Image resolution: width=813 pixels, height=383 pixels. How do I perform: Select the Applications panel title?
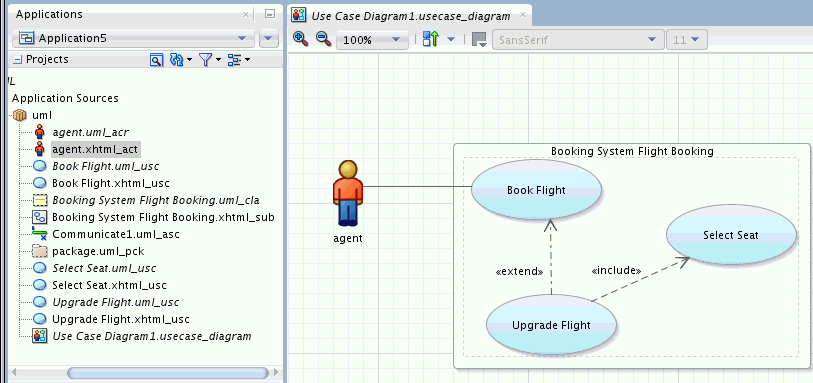click(x=49, y=14)
